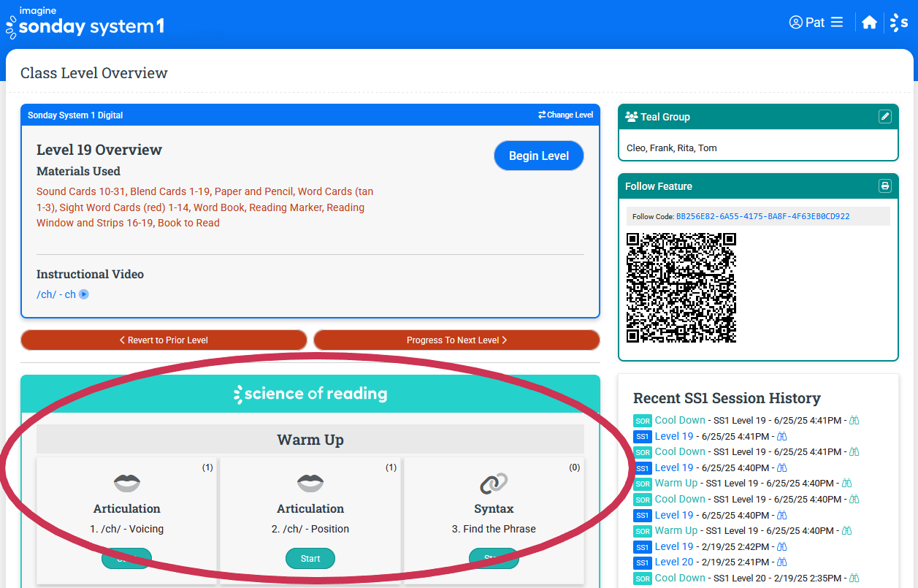Open Cool Down session from 2/19/25 2:35PM
This screenshot has width=918, height=588.
(x=680, y=578)
